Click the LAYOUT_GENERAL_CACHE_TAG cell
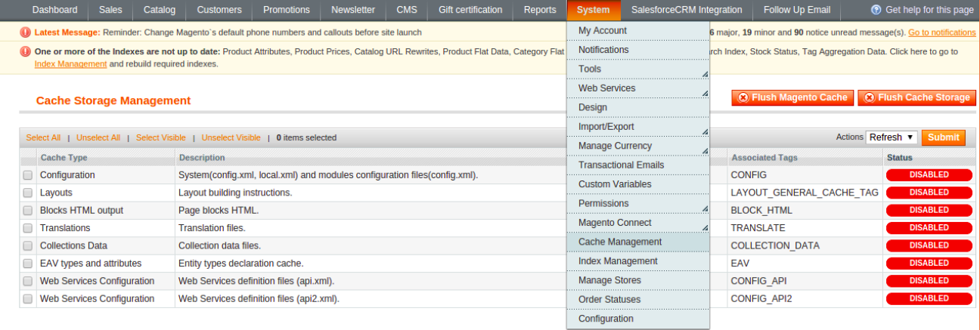 click(805, 193)
